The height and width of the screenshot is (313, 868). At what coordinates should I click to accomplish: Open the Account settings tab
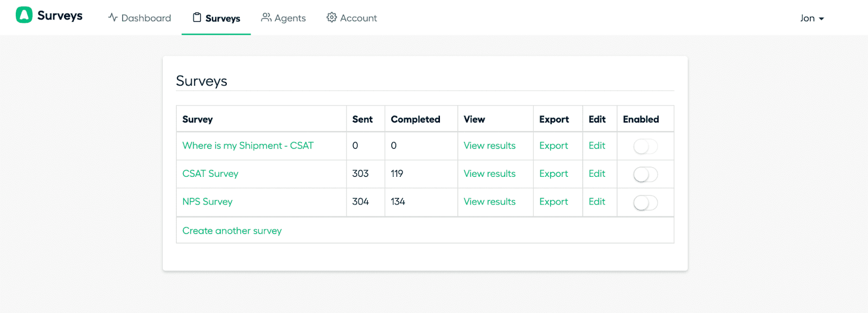pos(358,18)
